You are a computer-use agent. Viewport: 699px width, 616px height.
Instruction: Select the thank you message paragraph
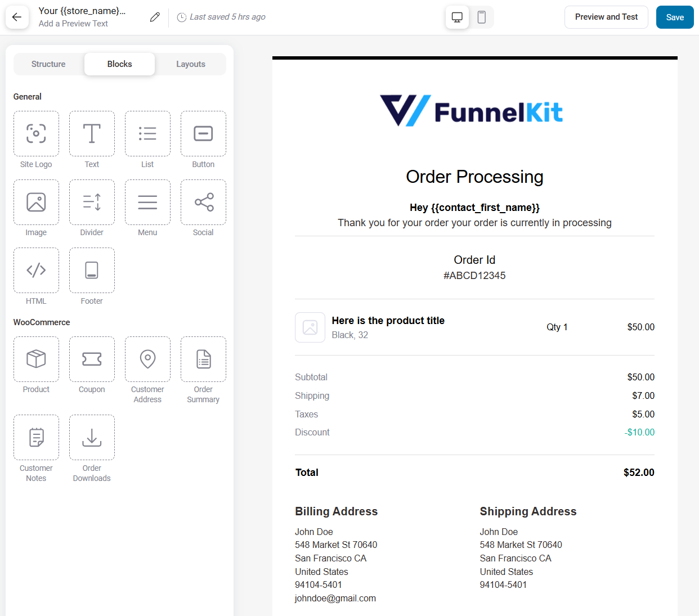pyautogui.click(x=474, y=223)
